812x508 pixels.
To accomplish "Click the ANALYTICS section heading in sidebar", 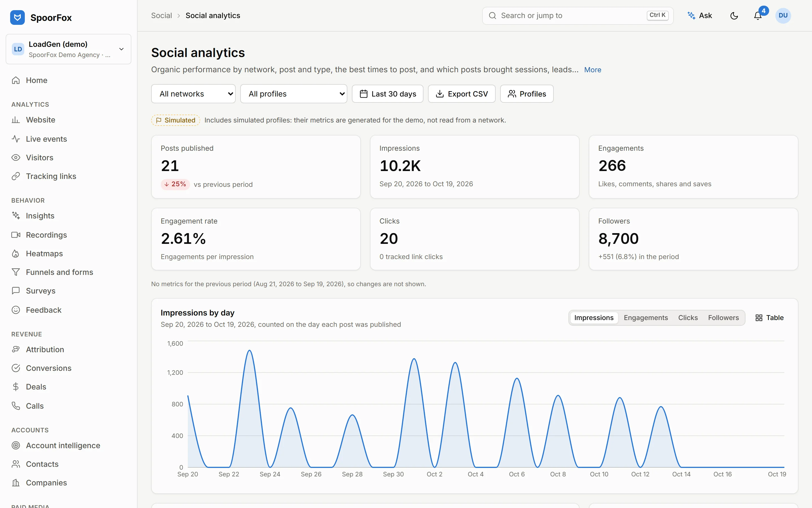I will pyautogui.click(x=30, y=104).
